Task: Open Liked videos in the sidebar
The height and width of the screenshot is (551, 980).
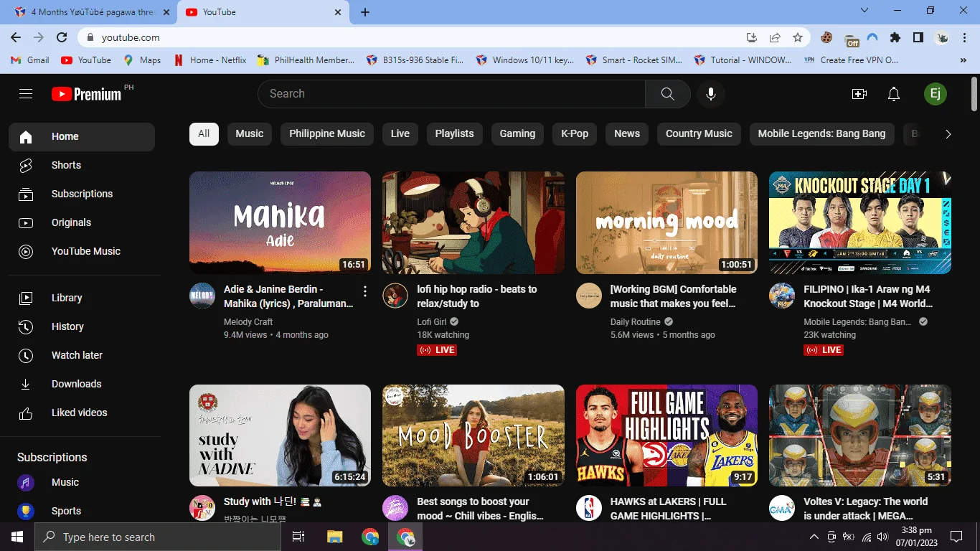Action: [x=82, y=413]
